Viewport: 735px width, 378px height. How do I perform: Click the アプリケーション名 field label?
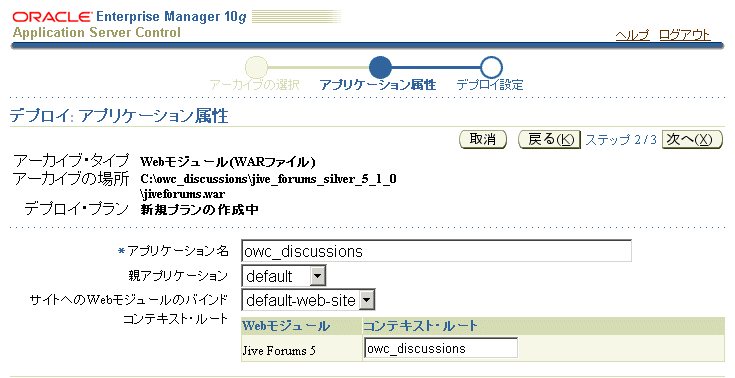click(x=177, y=251)
